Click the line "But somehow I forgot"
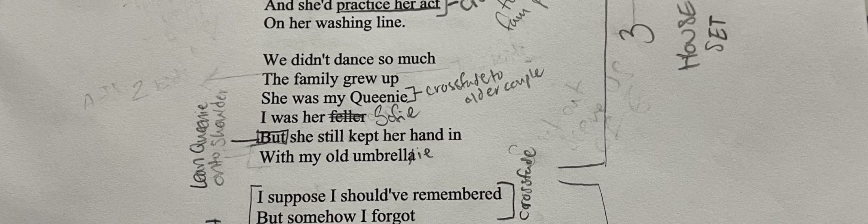The height and width of the screenshot is (224, 868). click(x=336, y=216)
